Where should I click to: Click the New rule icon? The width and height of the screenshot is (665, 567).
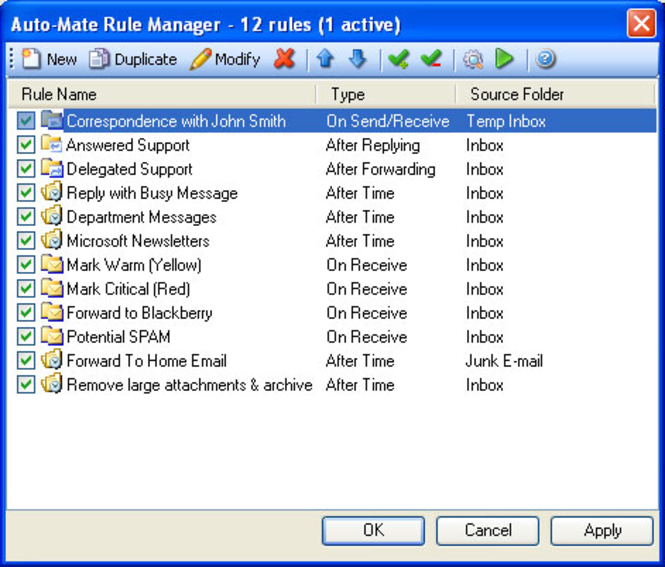[x=31, y=59]
